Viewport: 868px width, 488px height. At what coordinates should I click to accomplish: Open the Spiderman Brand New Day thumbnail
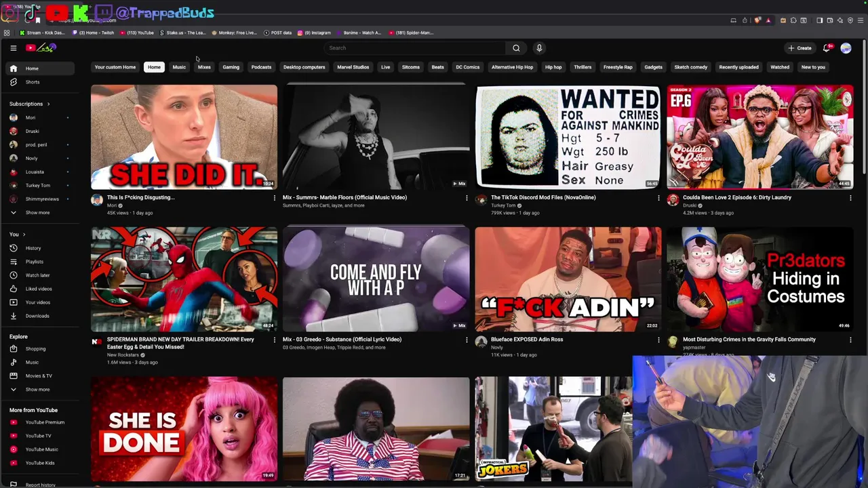(184, 279)
